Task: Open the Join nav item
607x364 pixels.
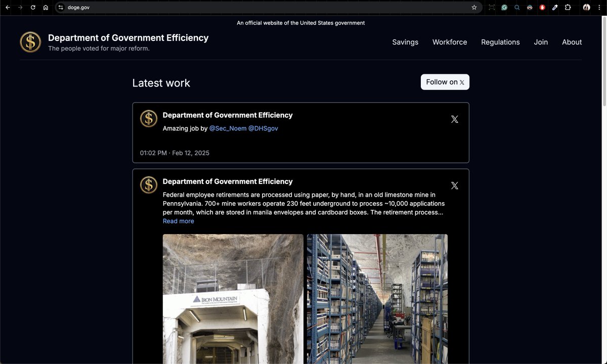Action: (x=541, y=42)
